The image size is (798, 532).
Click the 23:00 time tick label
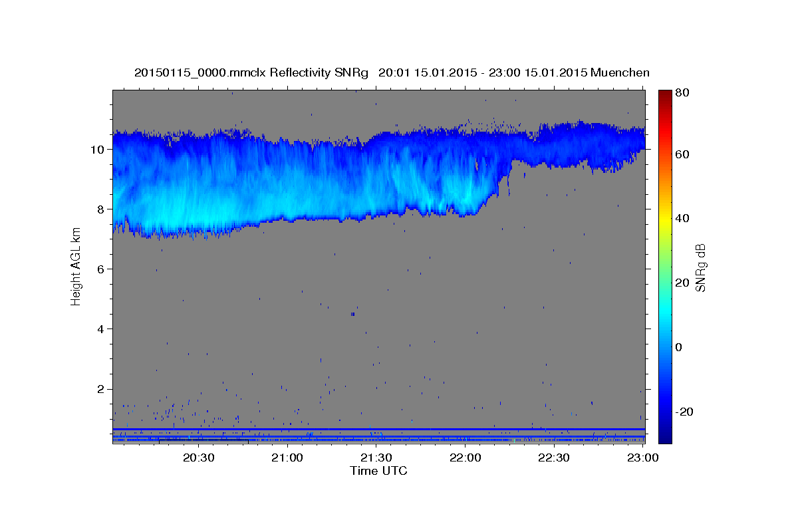[x=642, y=458]
